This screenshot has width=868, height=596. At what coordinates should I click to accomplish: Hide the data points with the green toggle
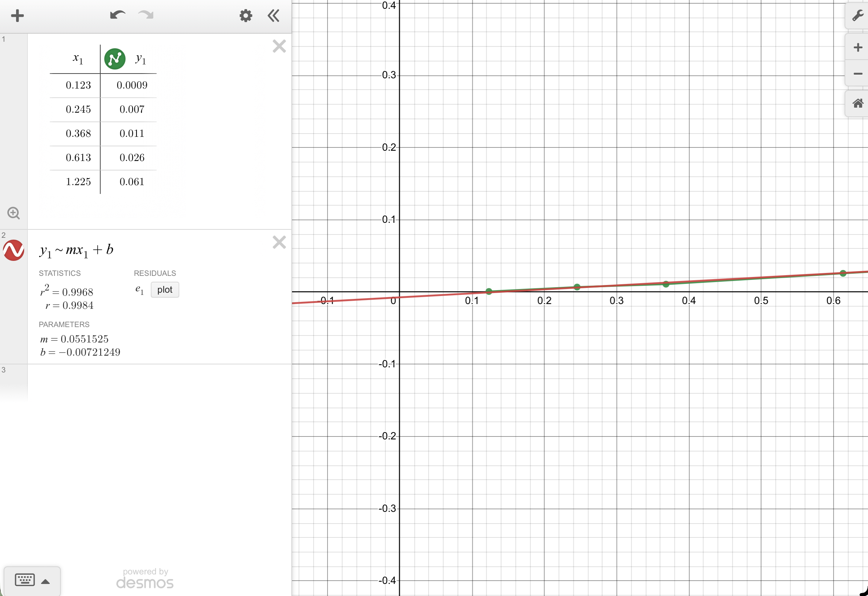pos(115,58)
